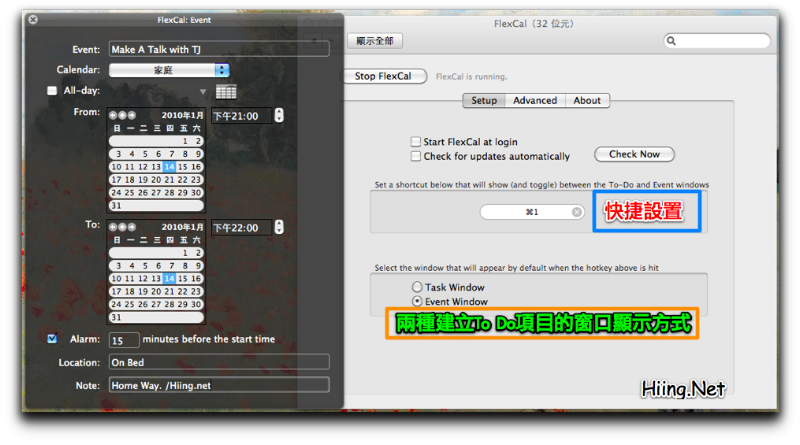Viewport: 800px width, 445px height.
Task: Click the Location field containing On Bed
Action: [x=219, y=362]
